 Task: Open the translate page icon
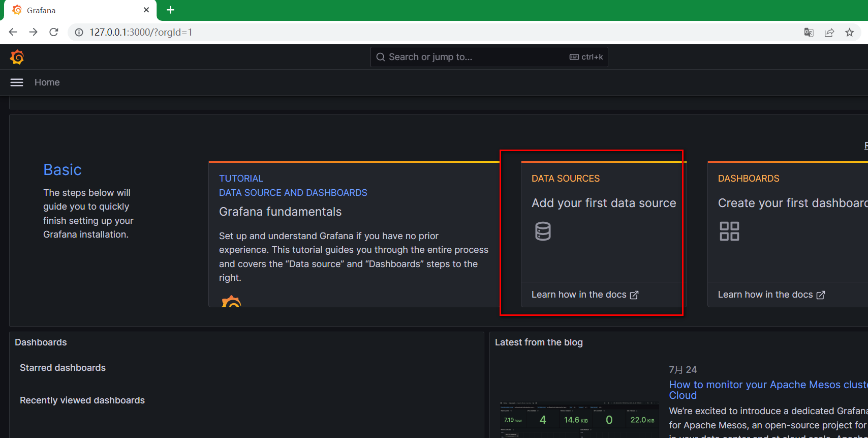[x=809, y=33]
